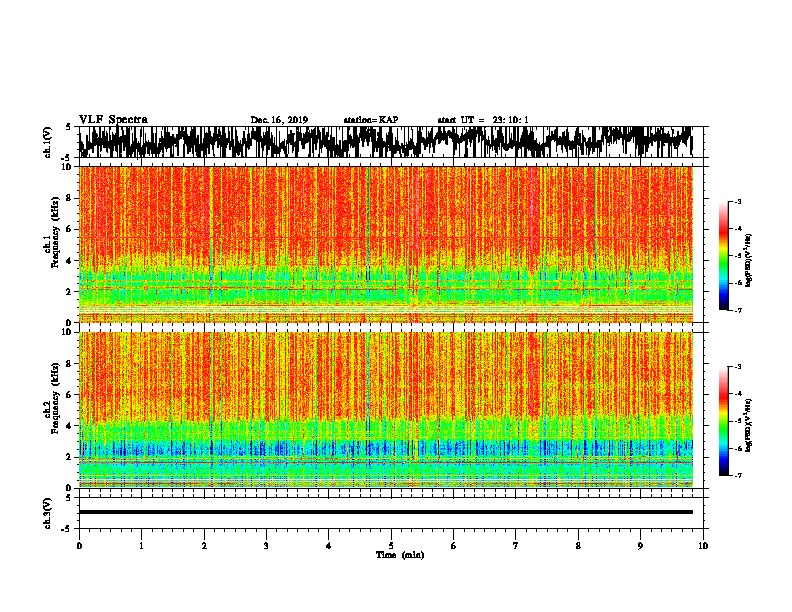Click the "Time (min)" x-axis label
The height and width of the screenshot is (612, 792).
[x=400, y=555]
